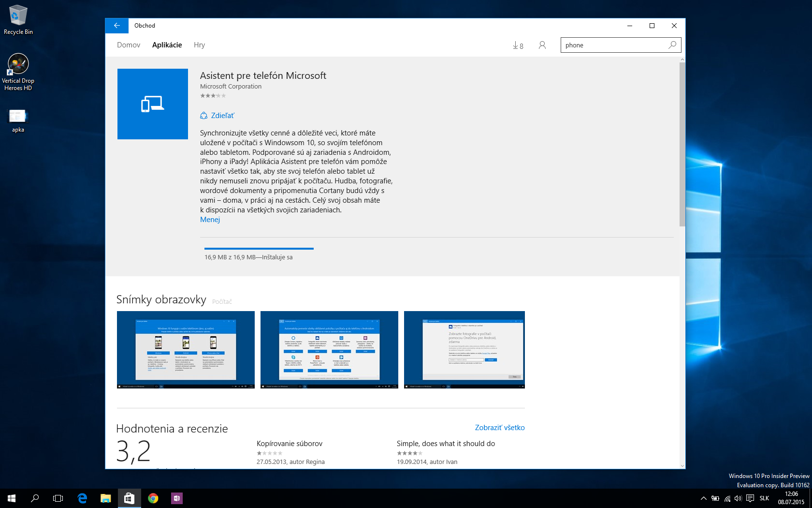The height and width of the screenshot is (508, 812).
Task: Click the vertical scrollbar thumb
Action: click(682, 144)
